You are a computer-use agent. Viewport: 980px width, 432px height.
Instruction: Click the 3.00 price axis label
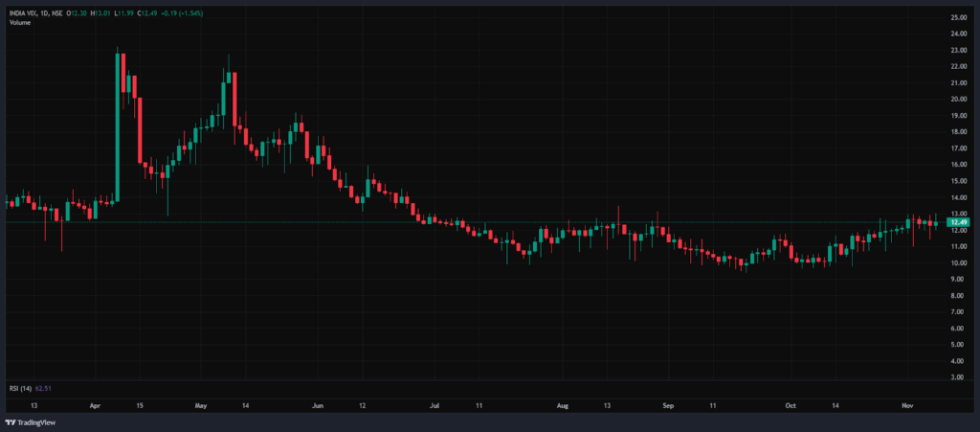[958, 377]
